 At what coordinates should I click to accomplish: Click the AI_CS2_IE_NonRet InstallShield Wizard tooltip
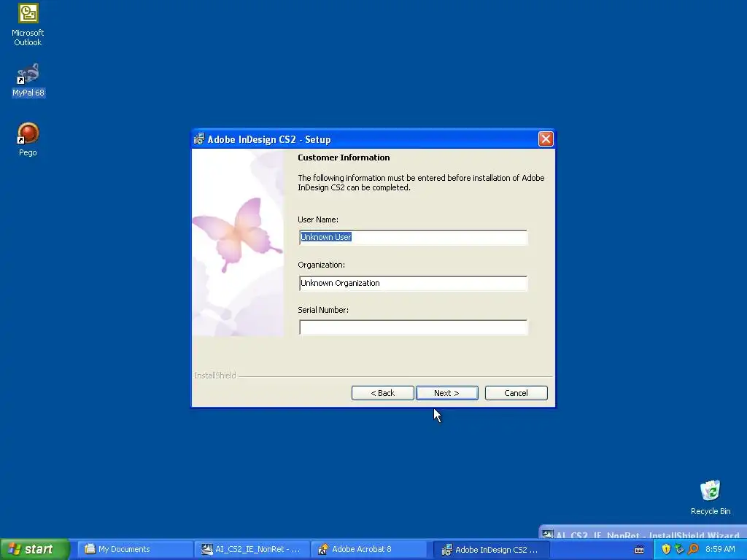[643, 532]
